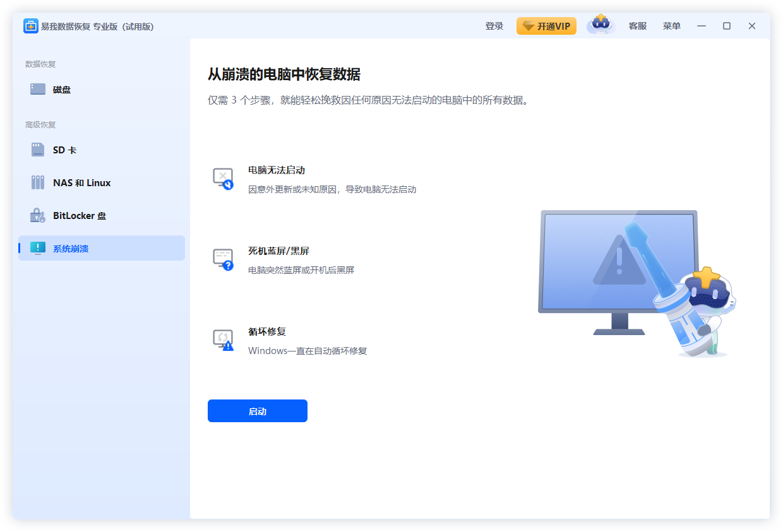Open the 客服 customer service menu
The image size is (783, 532).
(x=637, y=26)
